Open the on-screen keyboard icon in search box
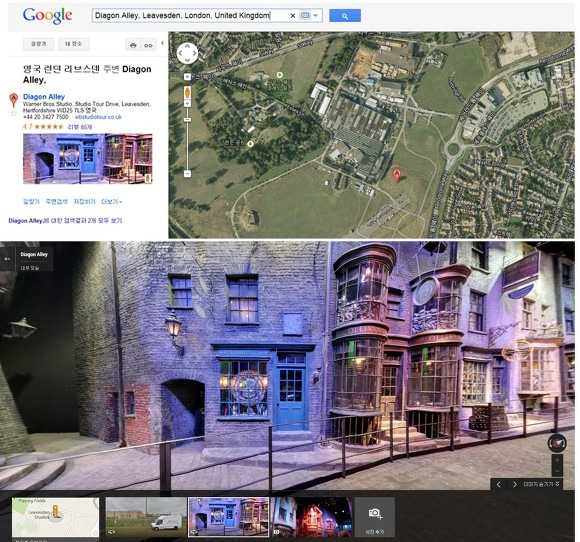 [305, 16]
